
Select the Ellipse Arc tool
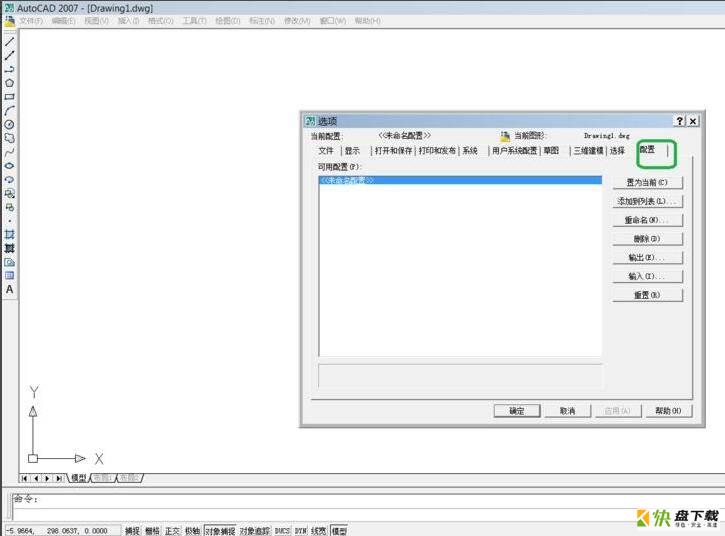(x=9, y=179)
